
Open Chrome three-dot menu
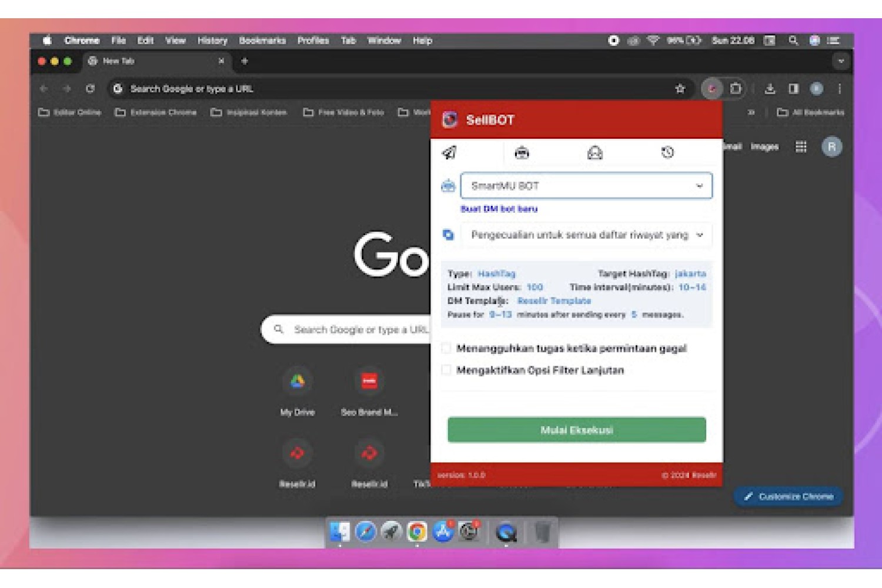[840, 89]
